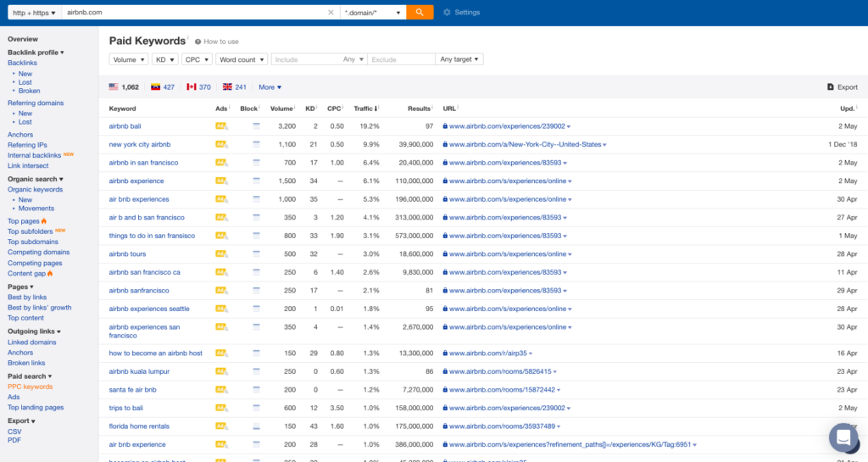The image size is (868, 462).
Task: Open the Volume filter dropdown
Action: click(129, 59)
